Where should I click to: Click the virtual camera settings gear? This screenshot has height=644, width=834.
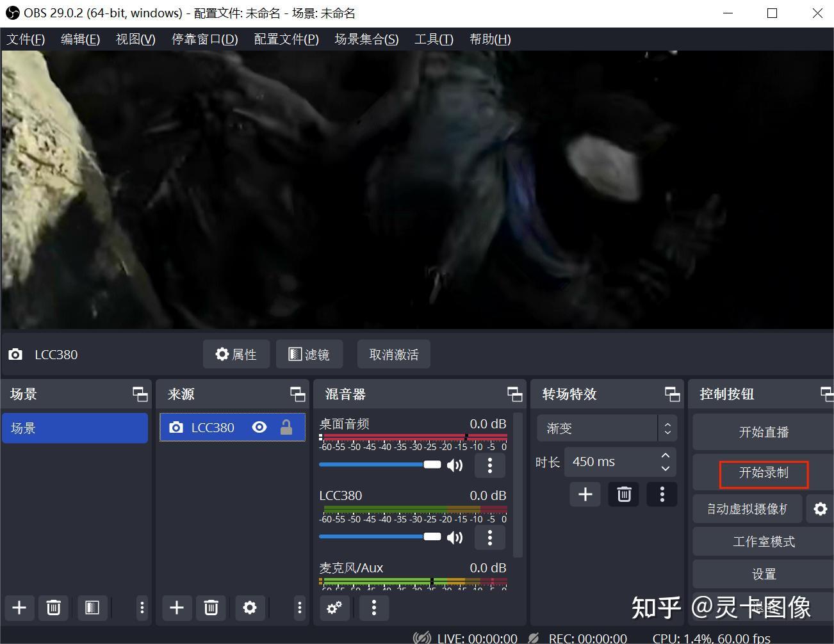pos(821,509)
